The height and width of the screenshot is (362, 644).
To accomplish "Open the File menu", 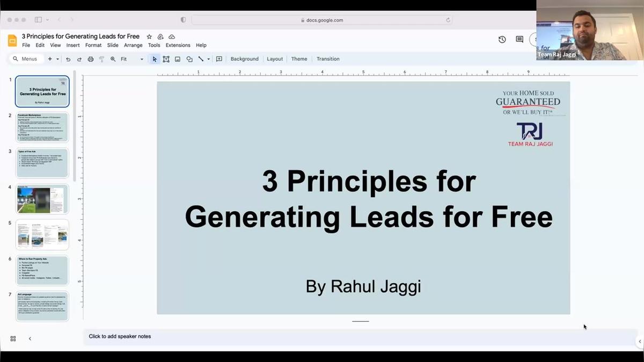I will (26, 45).
